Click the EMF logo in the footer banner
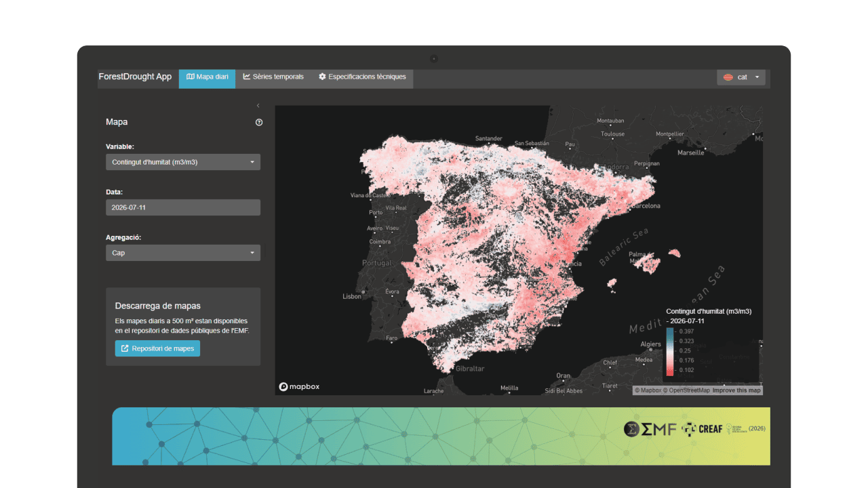 (x=650, y=428)
